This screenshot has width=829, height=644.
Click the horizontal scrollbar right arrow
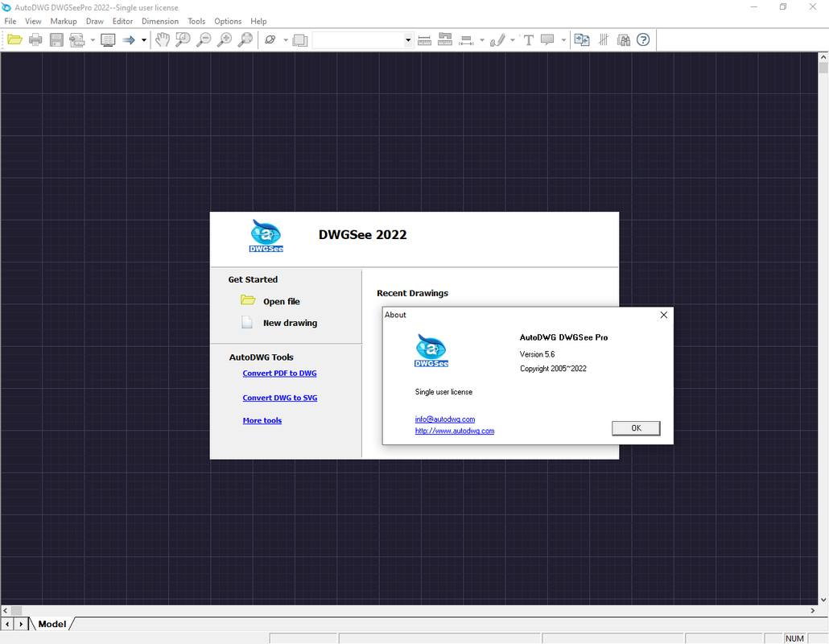813,611
